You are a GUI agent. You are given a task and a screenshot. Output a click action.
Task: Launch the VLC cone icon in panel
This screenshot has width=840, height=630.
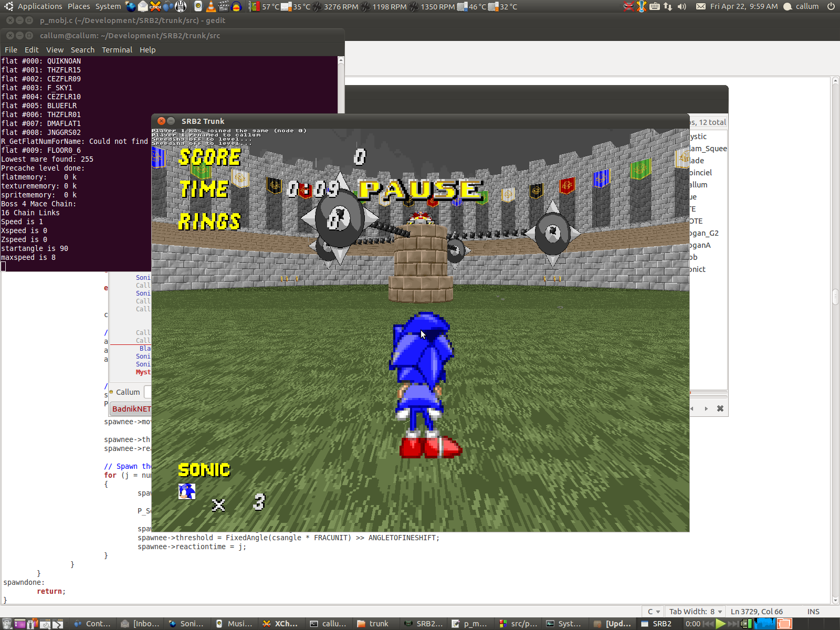[x=211, y=6]
